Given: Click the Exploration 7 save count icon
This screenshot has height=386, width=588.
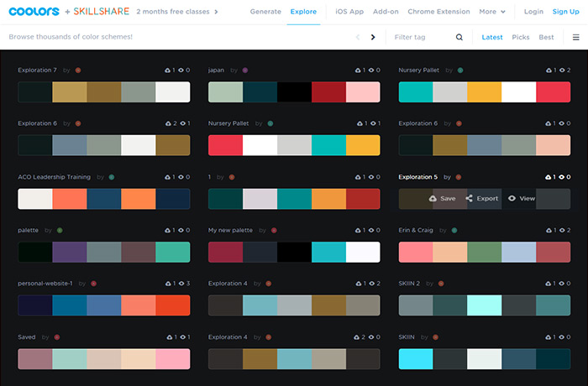Looking at the screenshot, I should pos(168,70).
